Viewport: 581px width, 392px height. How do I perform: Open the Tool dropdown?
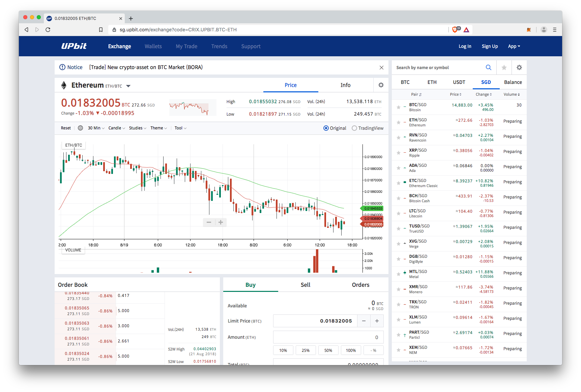180,128
